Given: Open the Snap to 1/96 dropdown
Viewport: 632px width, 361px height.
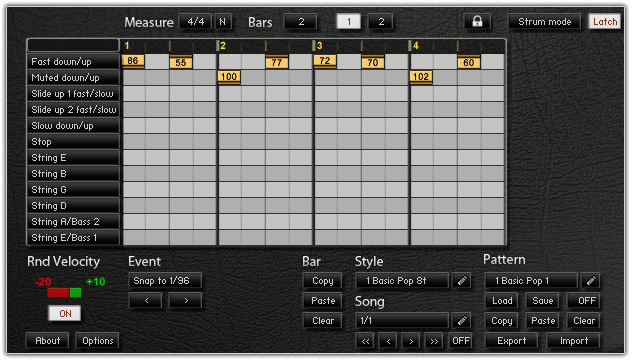Looking at the screenshot, I should click(x=165, y=280).
